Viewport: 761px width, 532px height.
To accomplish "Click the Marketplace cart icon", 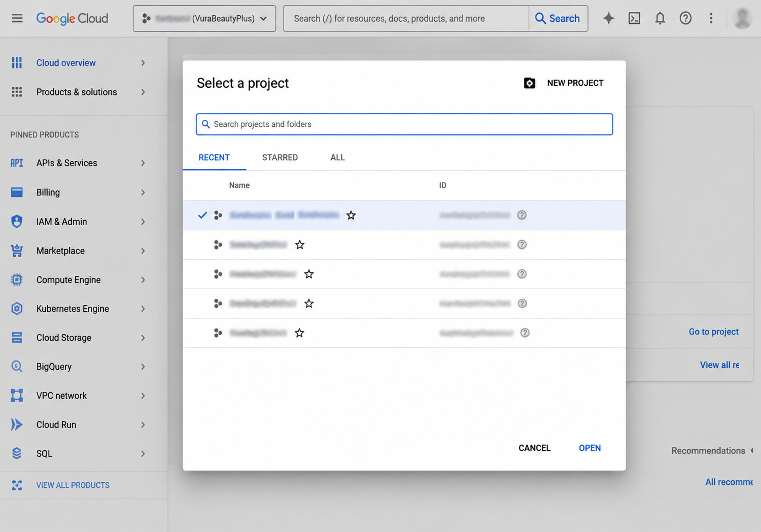I will pos(17,251).
